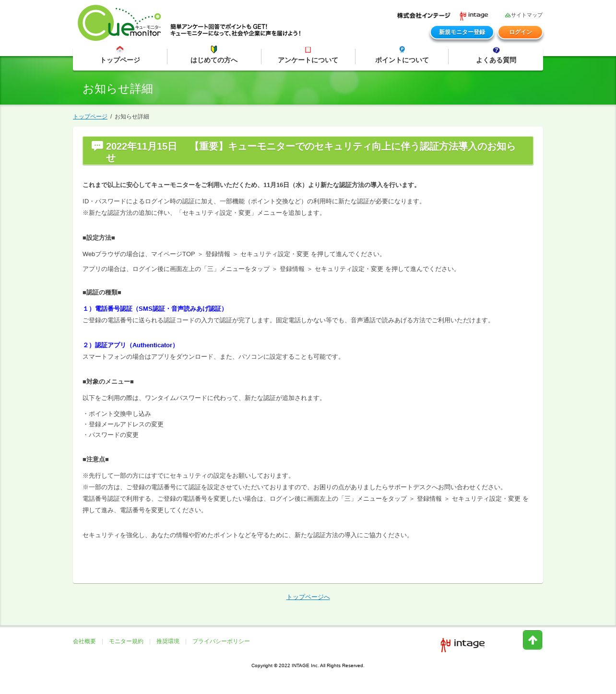The width and height of the screenshot is (616, 694).
Task: Click the 簡単アンケート回答でポイントもGET! tagline
Action: click(219, 27)
